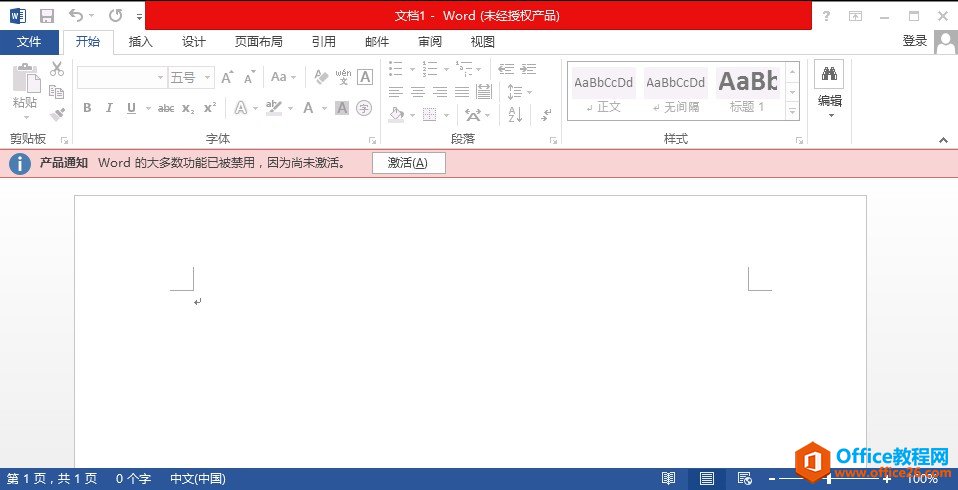Viewport: 958px width, 490px height.
Task: Apply text effects with the outlined A icon
Action: coord(241,108)
